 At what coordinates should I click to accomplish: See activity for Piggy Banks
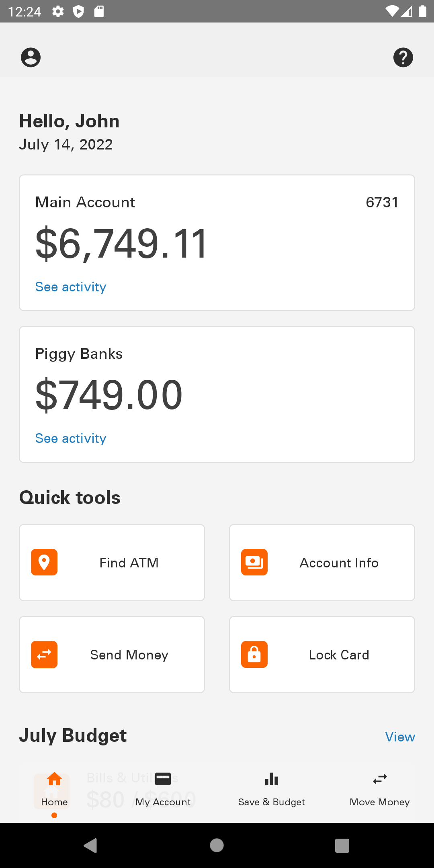coord(71,438)
